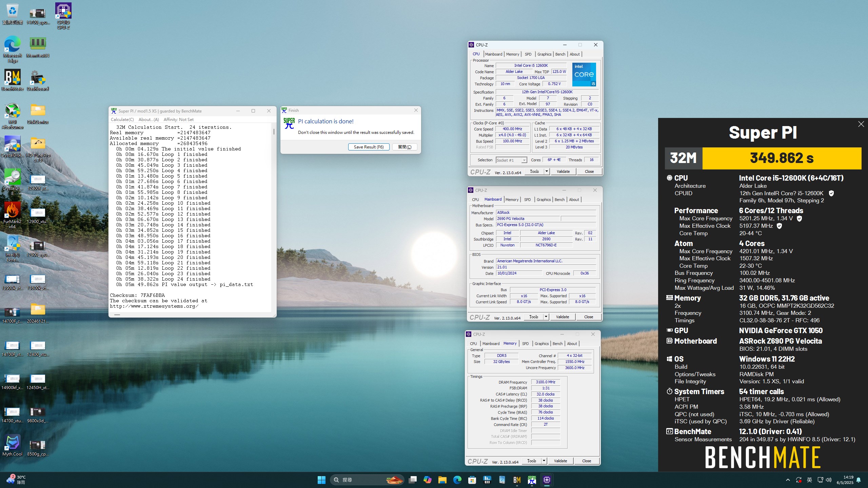Open Microsoft Store from the taskbar

point(472,480)
